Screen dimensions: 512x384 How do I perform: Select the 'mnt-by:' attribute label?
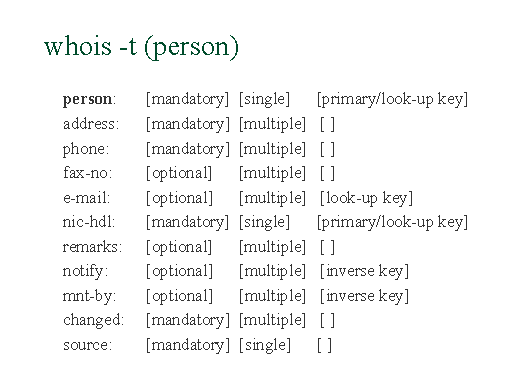pyautogui.click(x=89, y=296)
